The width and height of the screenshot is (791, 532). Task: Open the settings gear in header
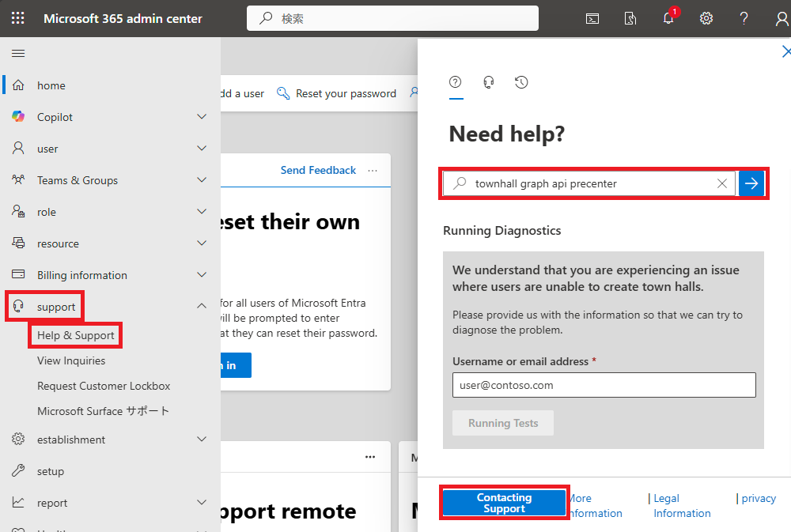706,19
